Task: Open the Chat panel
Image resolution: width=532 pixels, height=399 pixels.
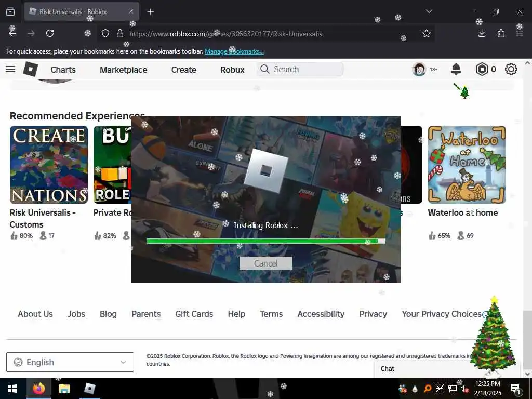Action: coord(388,369)
